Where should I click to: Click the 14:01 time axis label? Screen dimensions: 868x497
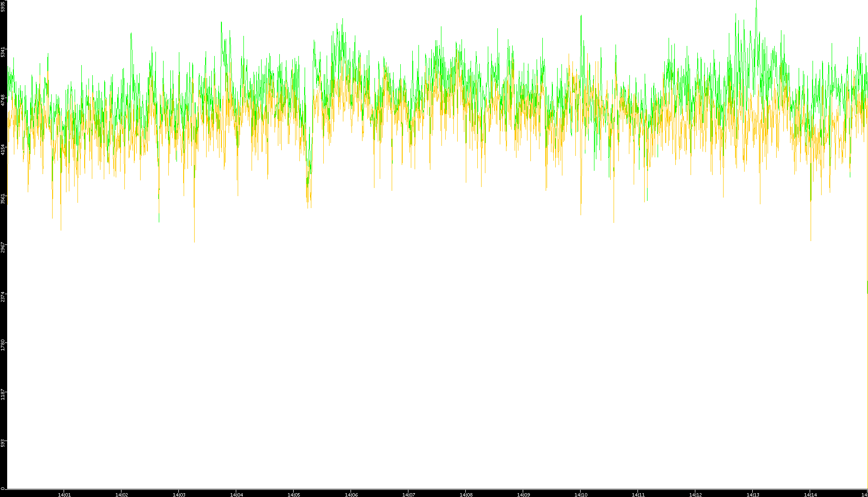(64, 495)
